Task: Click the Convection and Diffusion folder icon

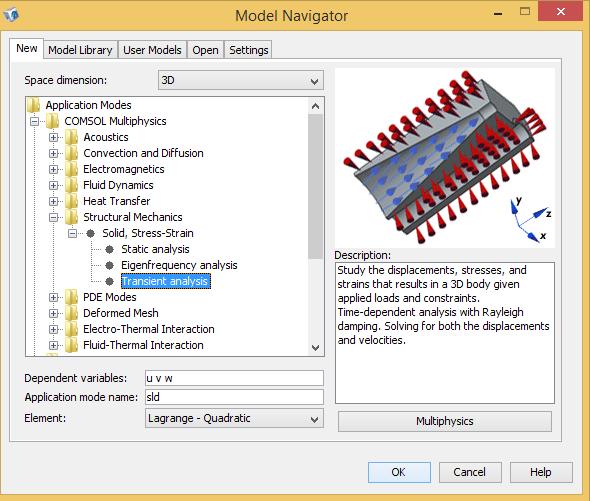Action: 71,153
